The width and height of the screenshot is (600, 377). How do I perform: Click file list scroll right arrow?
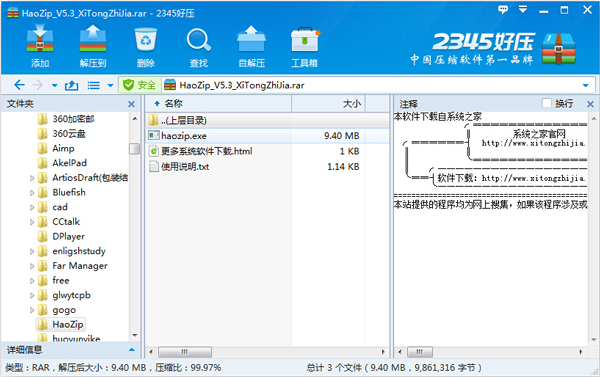383,351
